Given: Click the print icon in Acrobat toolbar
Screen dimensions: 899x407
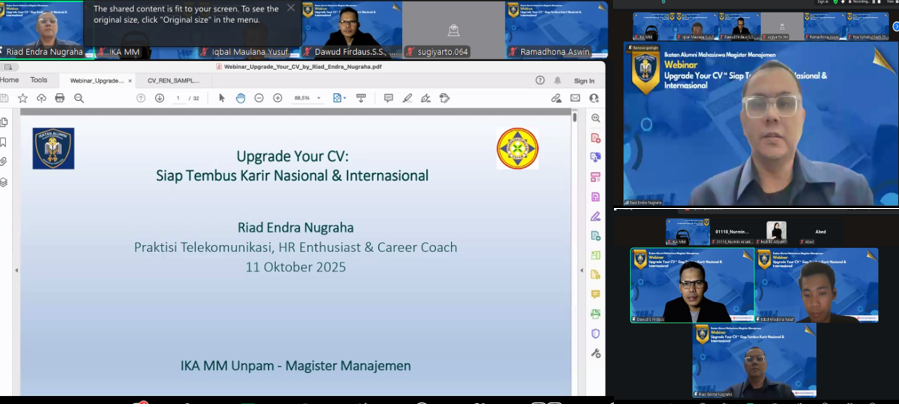Looking at the screenshot, I should (60, 98).
